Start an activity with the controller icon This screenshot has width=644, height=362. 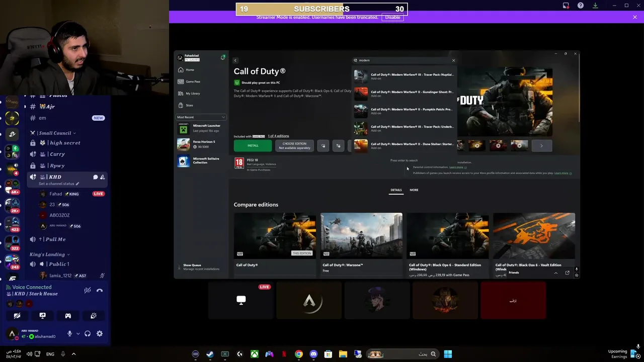coord(68,316)
